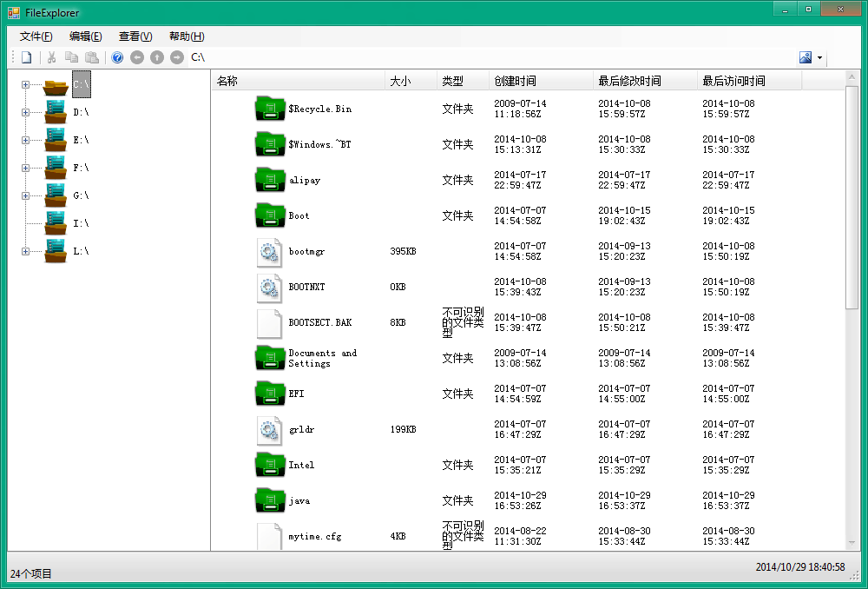Viewport: 868px width, 589px height.
Task: Click the Copy toolbar icon
Action: [x=71, y=57]
